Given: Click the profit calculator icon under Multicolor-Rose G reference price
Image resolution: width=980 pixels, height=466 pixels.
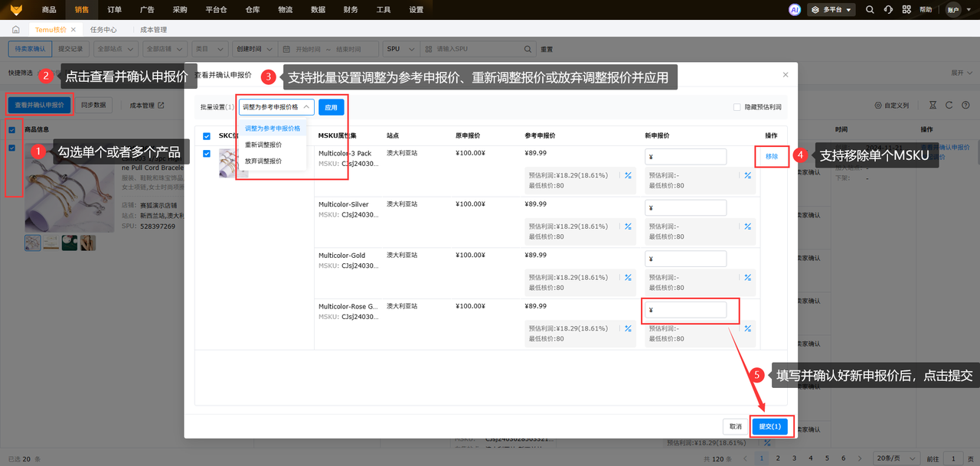Looking at the screenshot, I should click(628, 328).
